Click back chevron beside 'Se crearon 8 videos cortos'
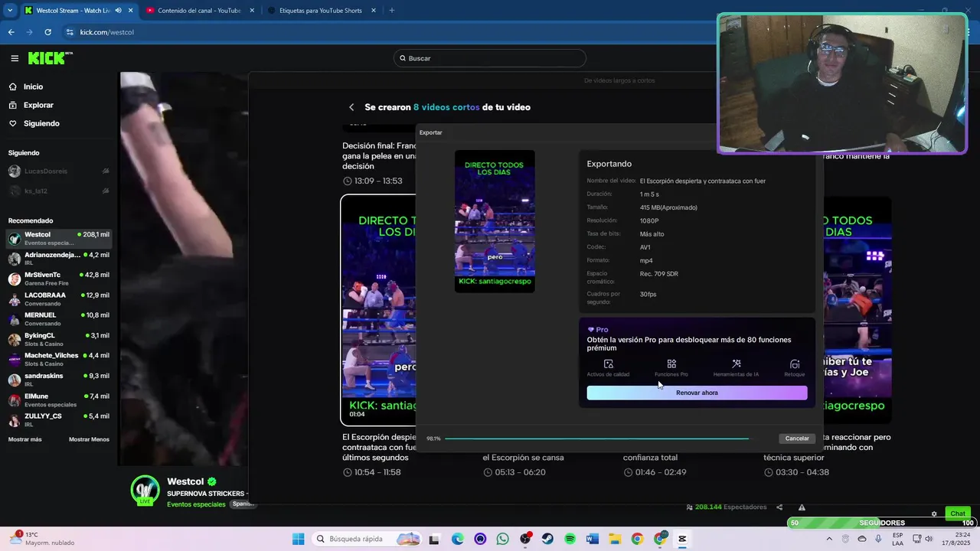This screenshot has width=980, height=551. 351,107
